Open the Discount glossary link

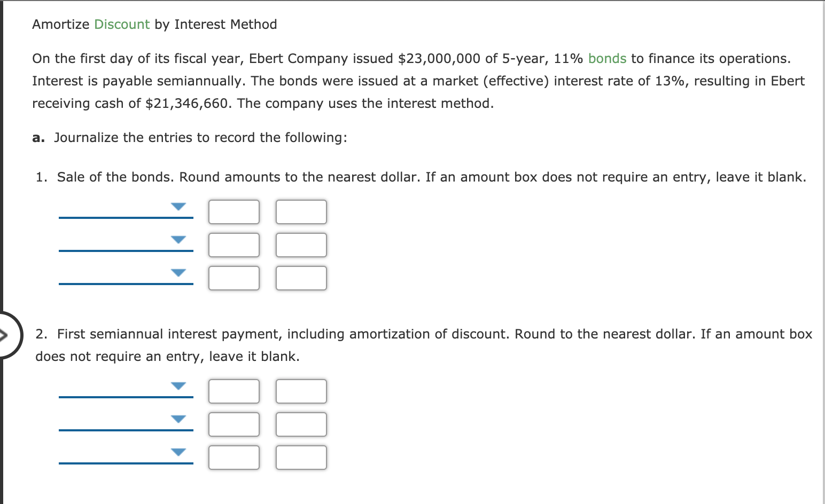click(x=121, y=24)
